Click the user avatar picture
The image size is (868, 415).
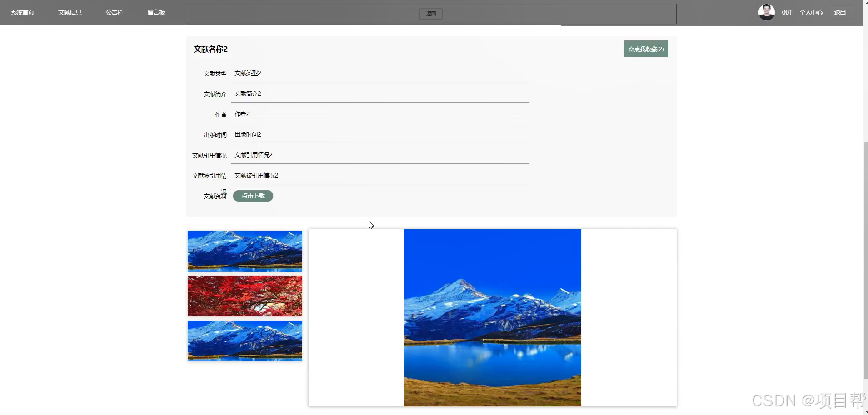point(766,12)
